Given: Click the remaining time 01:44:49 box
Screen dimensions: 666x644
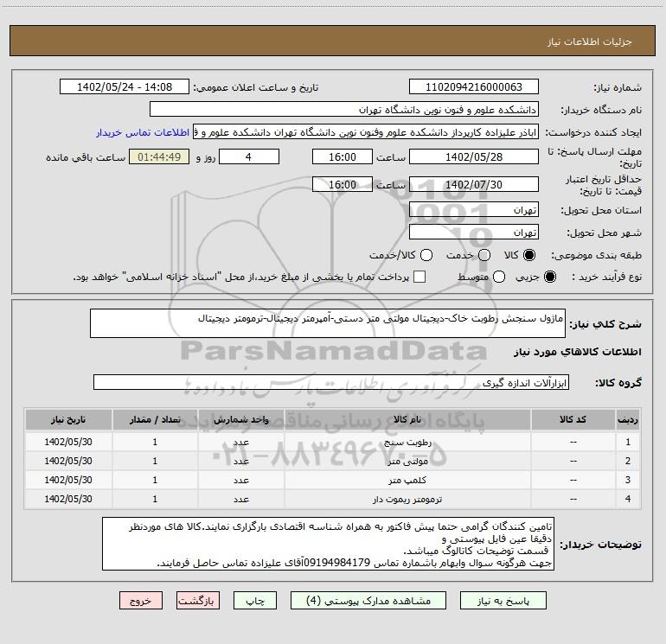Looking at the screenshot, I should 158,156.
